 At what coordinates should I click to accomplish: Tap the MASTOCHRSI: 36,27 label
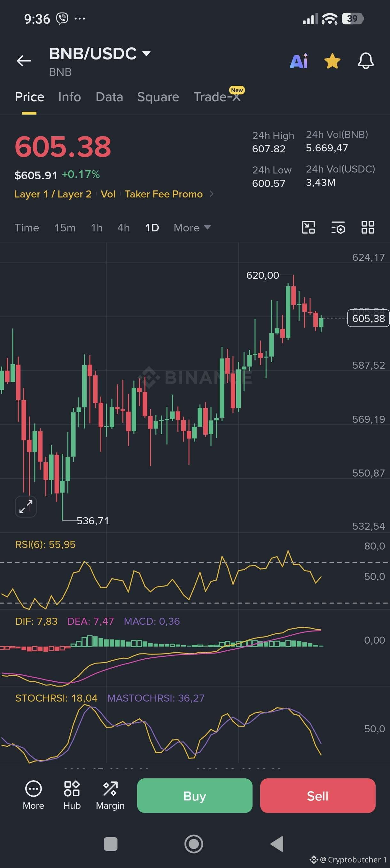point(156,698)
